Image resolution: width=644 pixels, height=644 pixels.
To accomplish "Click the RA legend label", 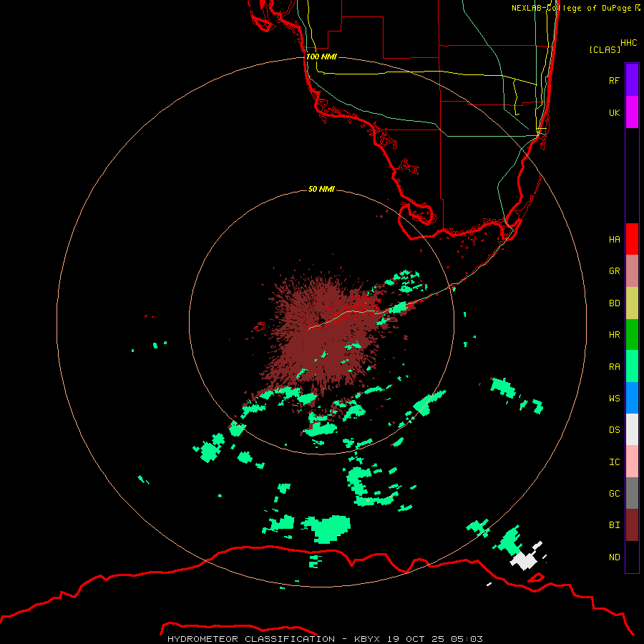I will (615, 367).
